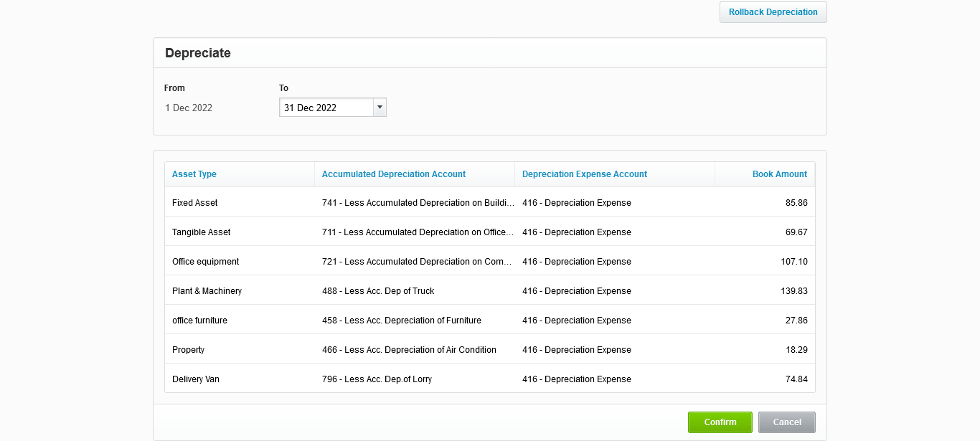Click account 721 Accumulated Depreciation on Computer
Screen dimensions: 980x441
coord(418,262)
